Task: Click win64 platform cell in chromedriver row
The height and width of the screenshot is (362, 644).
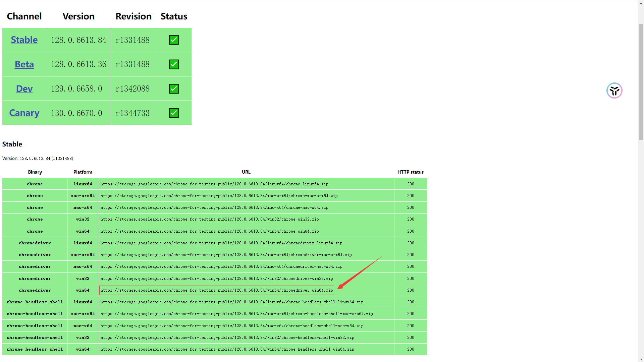Action: (x=83, y=290)
